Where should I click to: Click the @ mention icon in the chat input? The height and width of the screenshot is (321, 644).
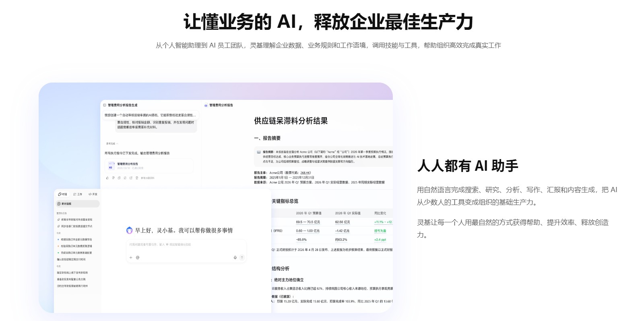pyautogui.click(x=138, y=257)
